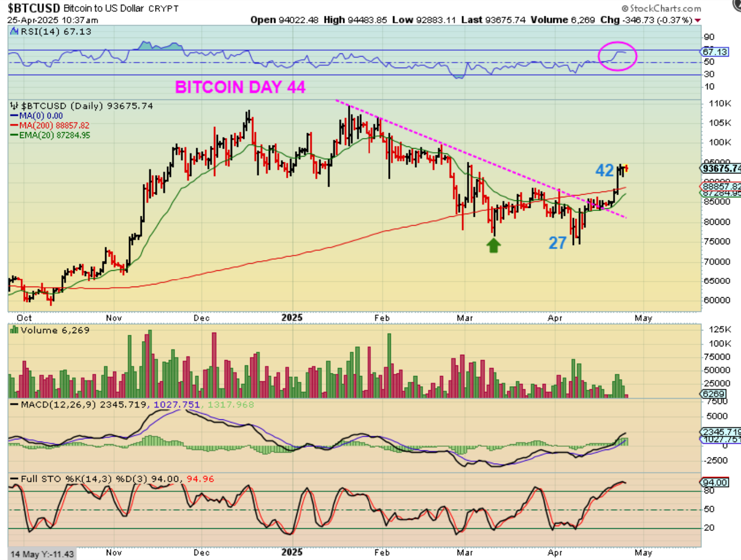Click the EMA(20) 87284.95 legend entry
Image resolution: width=741 pixels, height=560 pixels.
pyautogui.click(x=55, y=135)
